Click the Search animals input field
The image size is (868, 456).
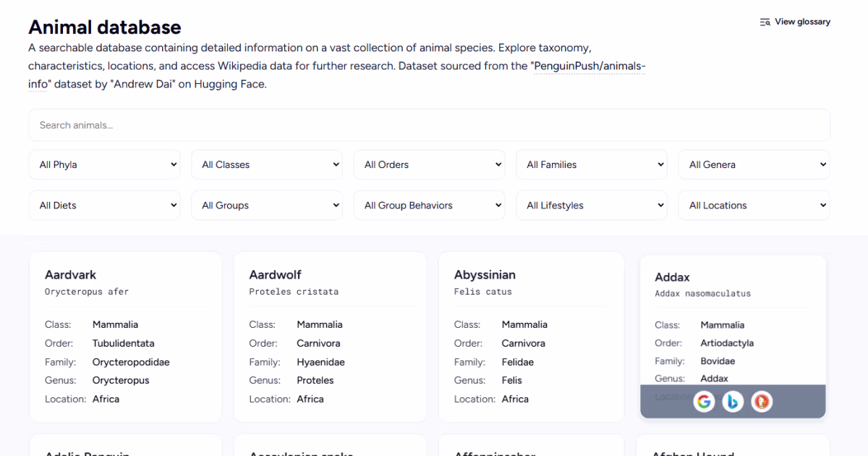click(x=429, y=125)
